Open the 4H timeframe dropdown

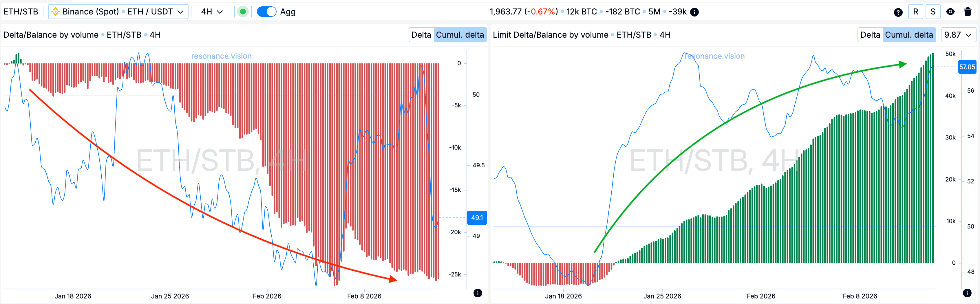click(211, 12)
